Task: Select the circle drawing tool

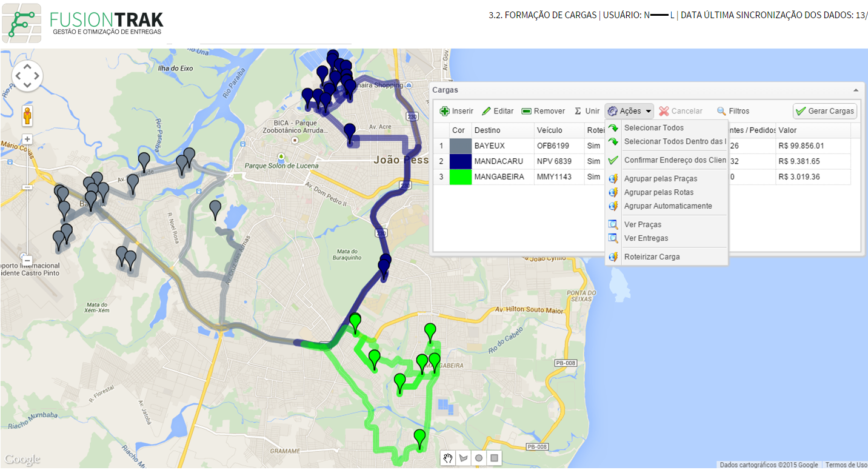Action: pos(479,458)
